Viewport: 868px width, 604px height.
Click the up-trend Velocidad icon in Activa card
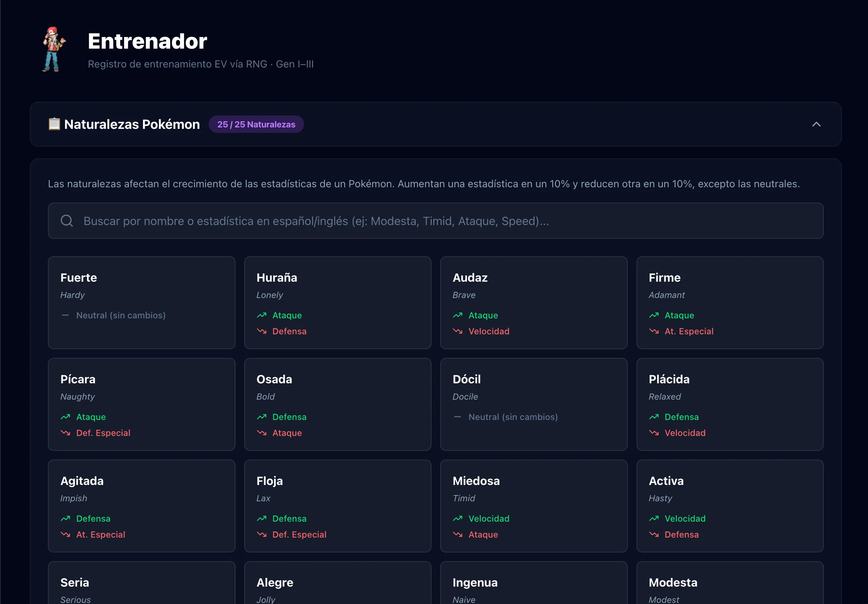click(x=654, y=518)
